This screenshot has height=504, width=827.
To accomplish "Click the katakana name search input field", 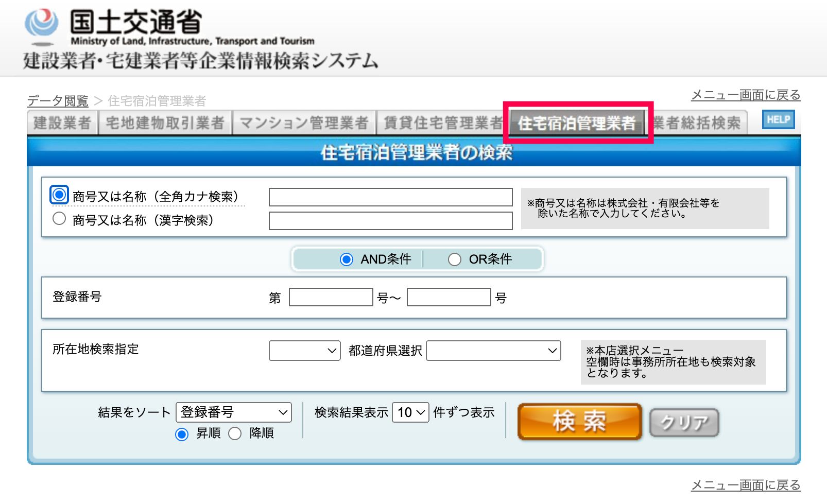I will coord(390,197).
